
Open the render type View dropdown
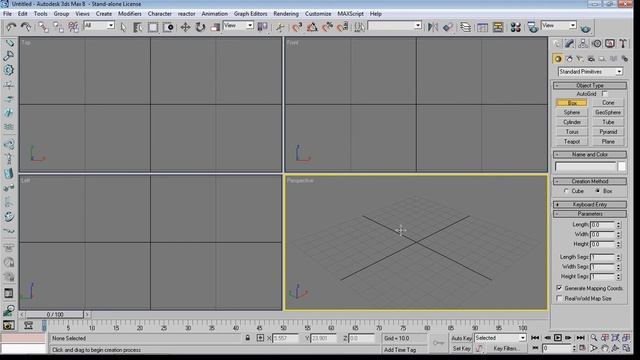pyautogui.click(x=558, y=25)
